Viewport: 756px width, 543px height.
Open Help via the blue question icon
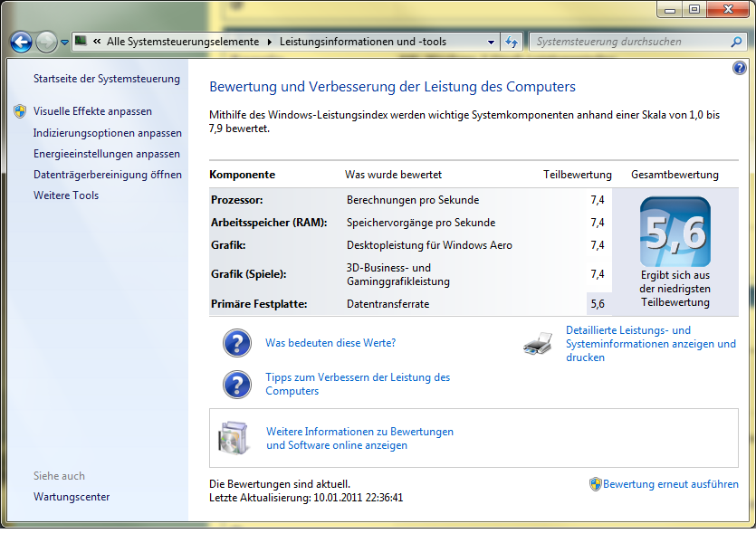[x=739, y=68]
